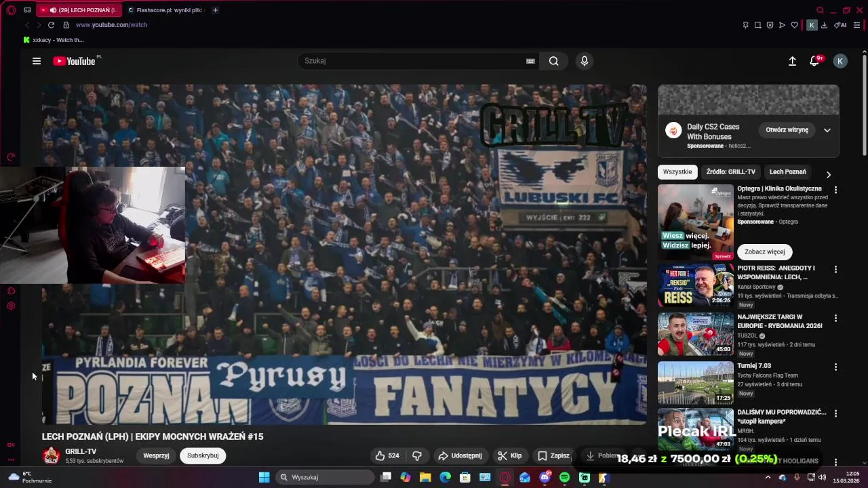This screenshot has width=868, height=488.
Task: Switch to the Flashscore.pl tab
Action: [x=165, y=10]
